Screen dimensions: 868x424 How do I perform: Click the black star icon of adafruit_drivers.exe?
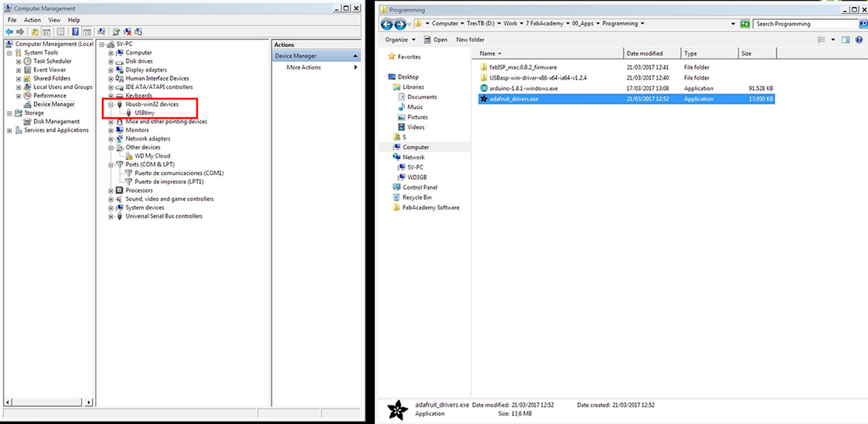484,98
